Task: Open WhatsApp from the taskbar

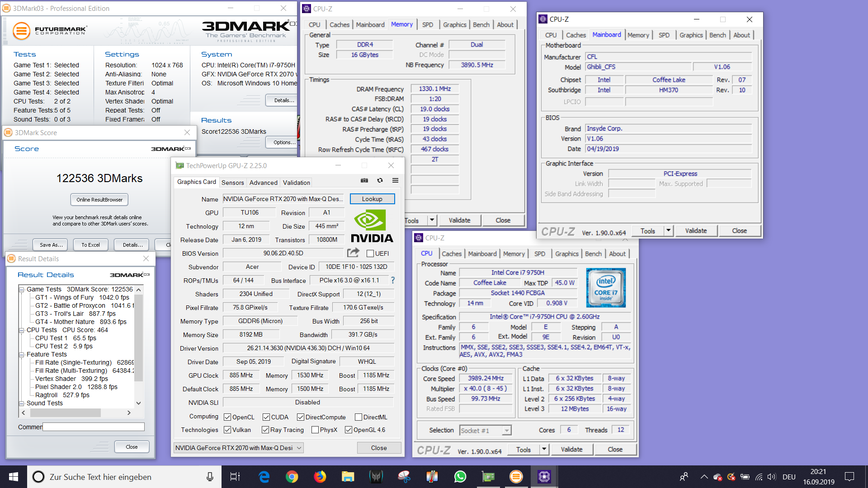Action: tap(460, 477)
